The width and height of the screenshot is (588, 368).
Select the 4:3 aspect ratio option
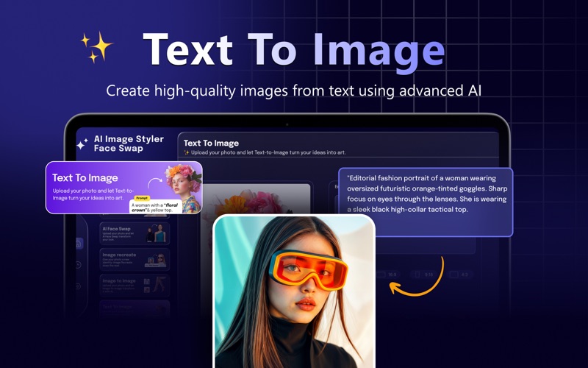pos(459,275)
